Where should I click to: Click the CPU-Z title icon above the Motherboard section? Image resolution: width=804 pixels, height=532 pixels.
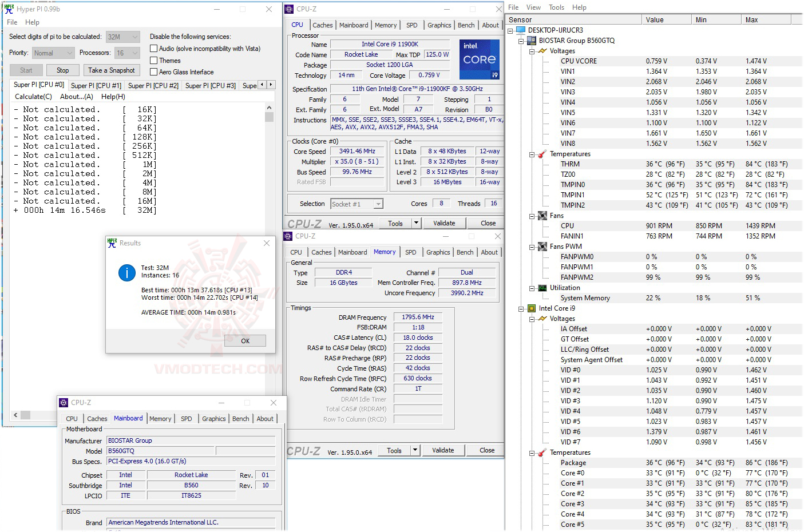point(64,403)
